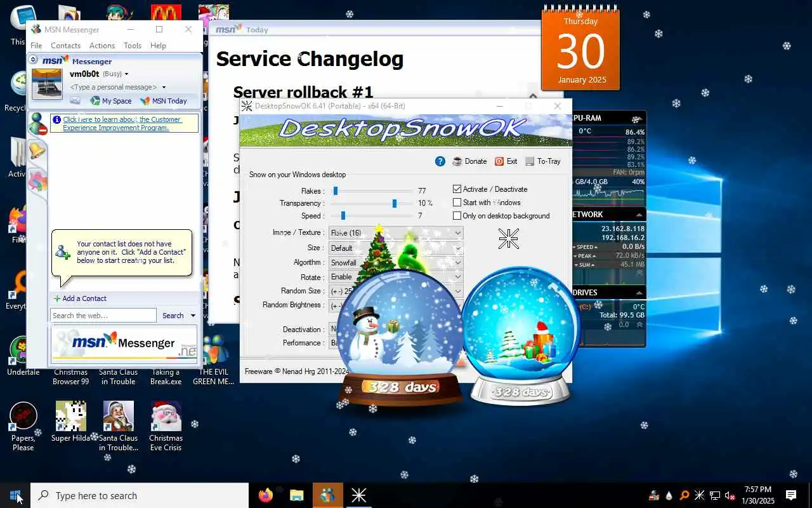Open the Actions menu
Screen dimensions: 812x508
click(102, 46)
